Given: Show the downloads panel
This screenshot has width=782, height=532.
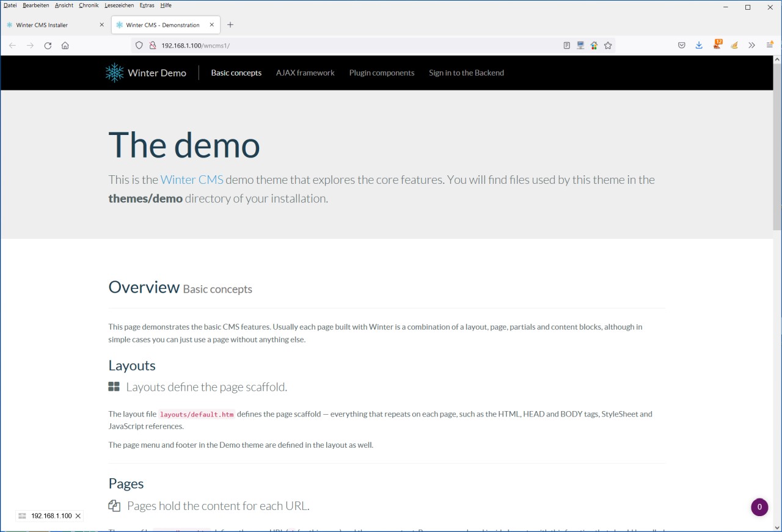Looking at the screenshot, I should [x=699, y=45].
